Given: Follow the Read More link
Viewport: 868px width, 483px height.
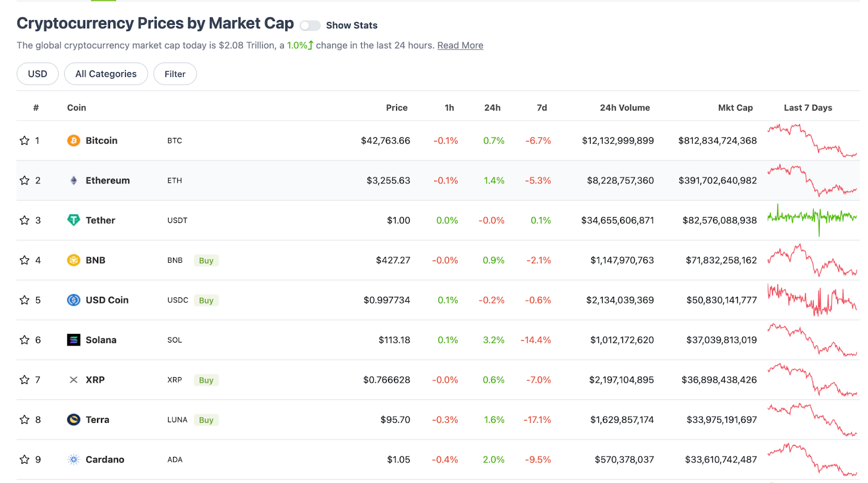Looking at the screenshot, I should [x=460, y=46].
